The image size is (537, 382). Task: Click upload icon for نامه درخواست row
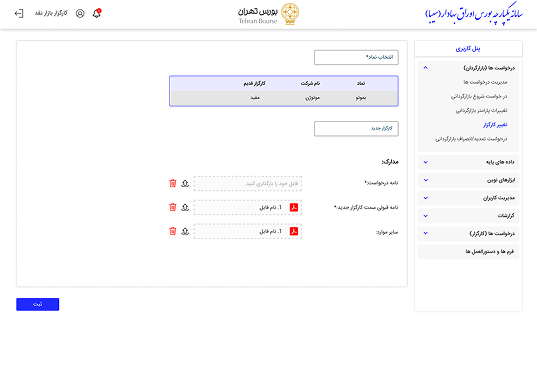(185, 184)
